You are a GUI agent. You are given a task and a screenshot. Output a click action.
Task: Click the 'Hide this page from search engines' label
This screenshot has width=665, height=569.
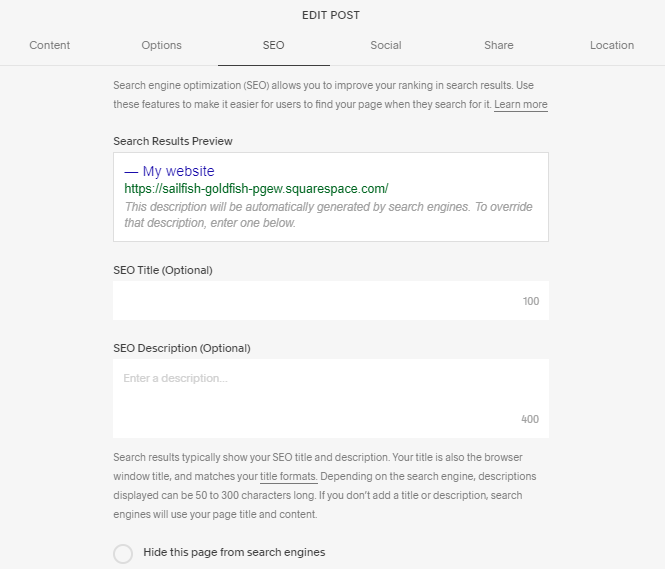point(234,552)
